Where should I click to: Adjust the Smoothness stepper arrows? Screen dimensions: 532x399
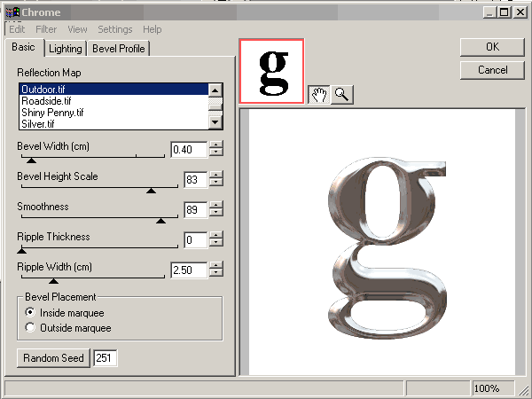tap(216, 210)
